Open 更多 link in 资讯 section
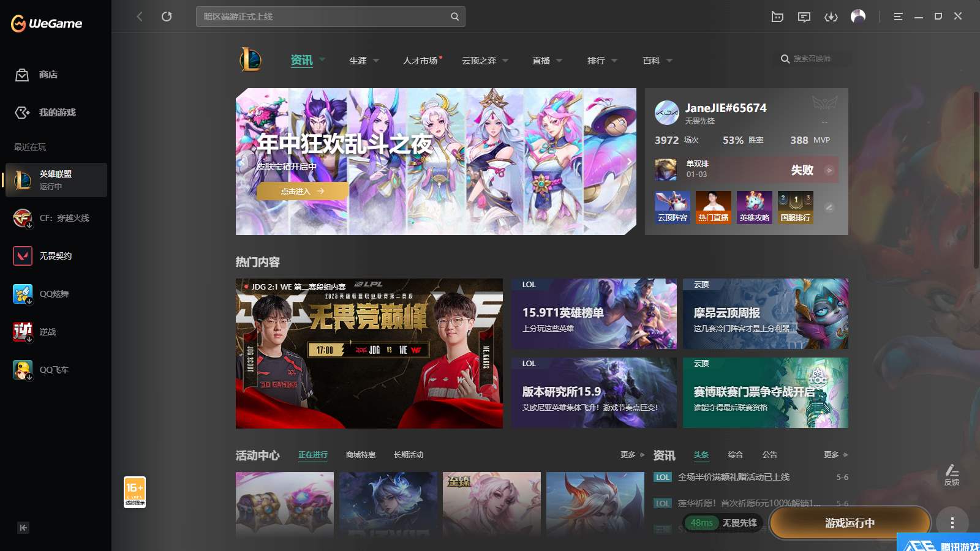Image resolution: width=980 pixels, height=551 pixels. pos(835,455)
